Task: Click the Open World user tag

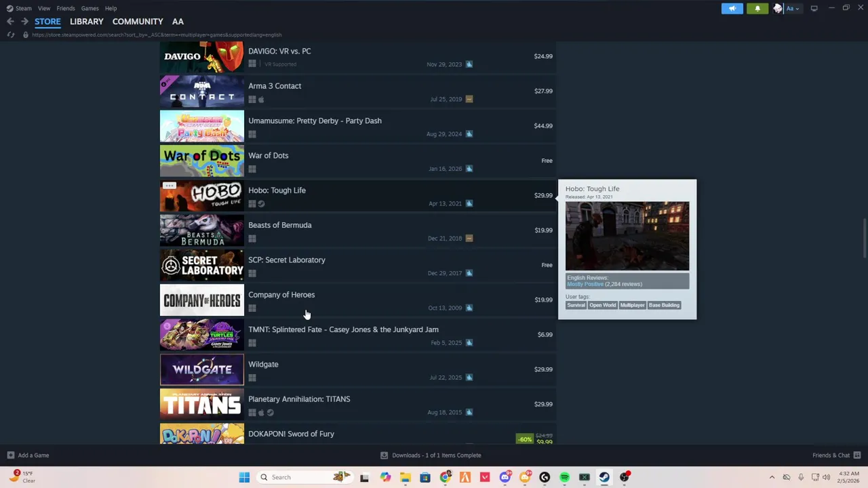Action: tap(602, 305)
